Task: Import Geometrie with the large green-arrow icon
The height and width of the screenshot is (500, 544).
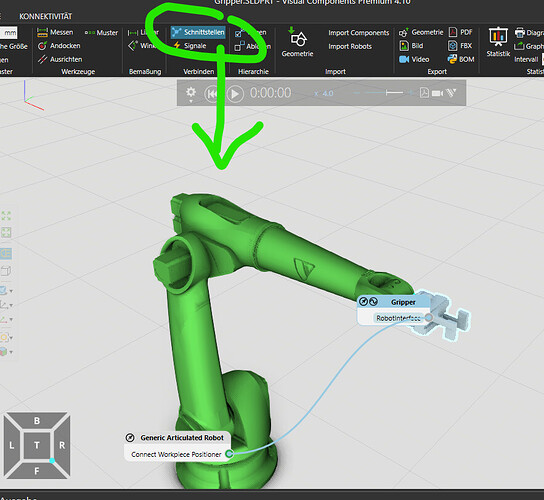Action: click(x=297, y=42)
